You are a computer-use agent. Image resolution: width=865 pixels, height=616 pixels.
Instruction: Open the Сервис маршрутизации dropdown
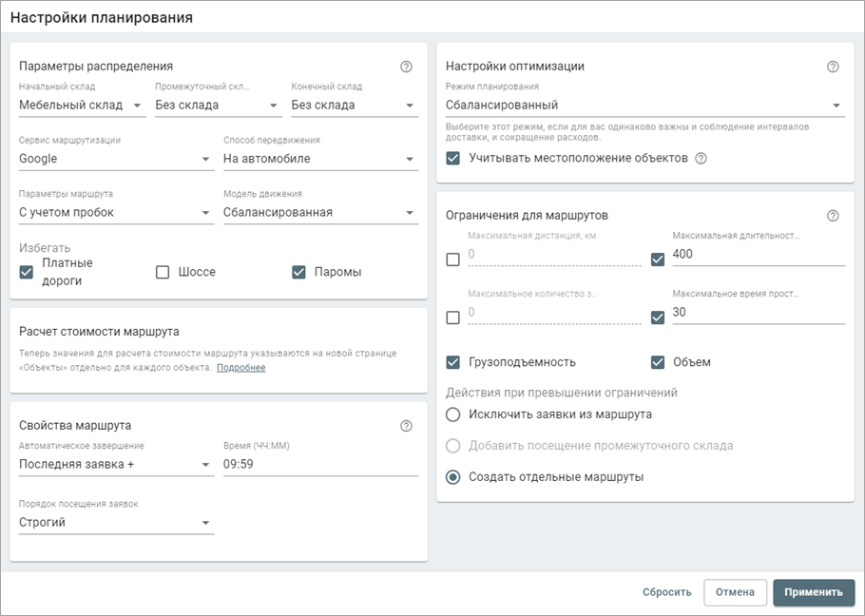coord(114,159)
